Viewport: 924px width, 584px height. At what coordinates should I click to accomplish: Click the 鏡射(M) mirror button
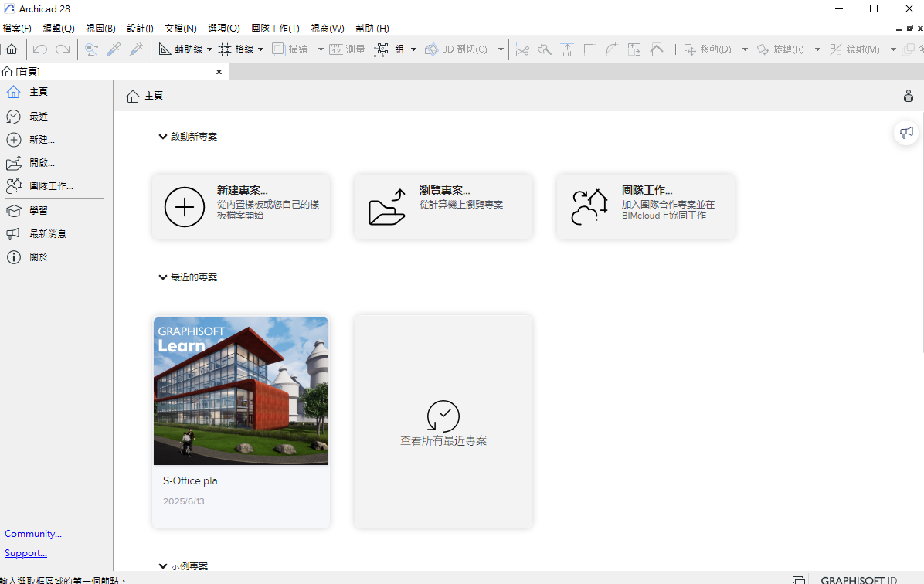click(854, 49)
